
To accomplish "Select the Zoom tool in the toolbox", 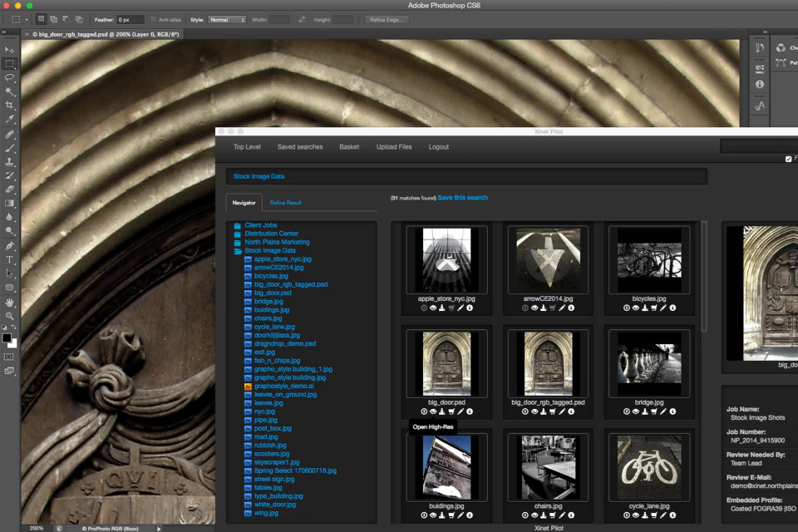I will (x=9, y=316).
